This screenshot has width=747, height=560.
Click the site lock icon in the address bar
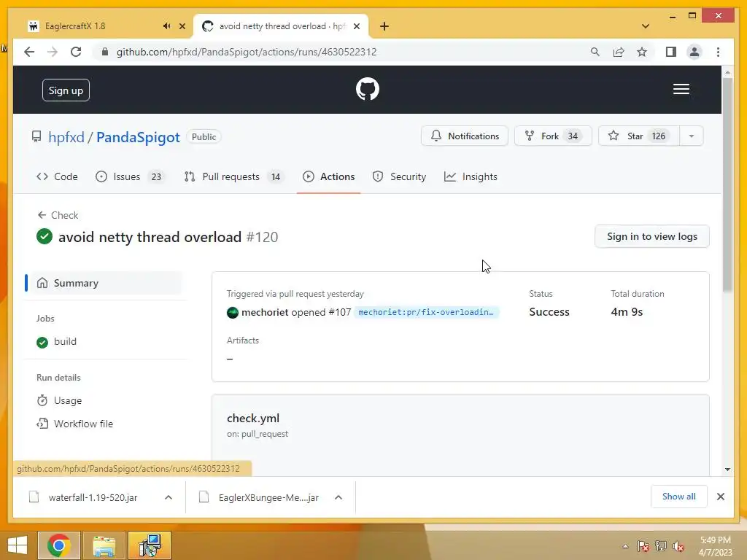pyautogui.click(x=105, y=52)
